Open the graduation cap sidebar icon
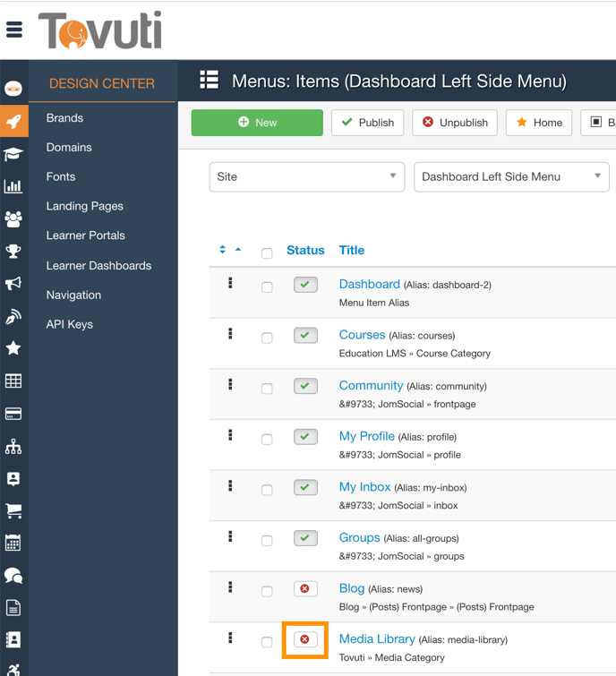The height and width of the screenshot is (676, 616). [x=13, y=154]
